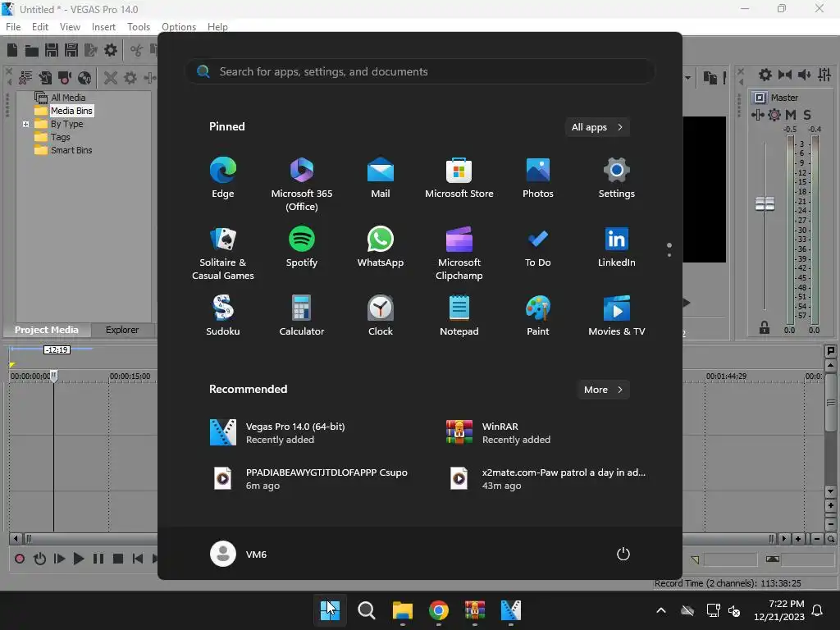Click Master bus FX insert icon
Image resolution: width=840 pixels, height=630 pixels.
pos(757,115)
